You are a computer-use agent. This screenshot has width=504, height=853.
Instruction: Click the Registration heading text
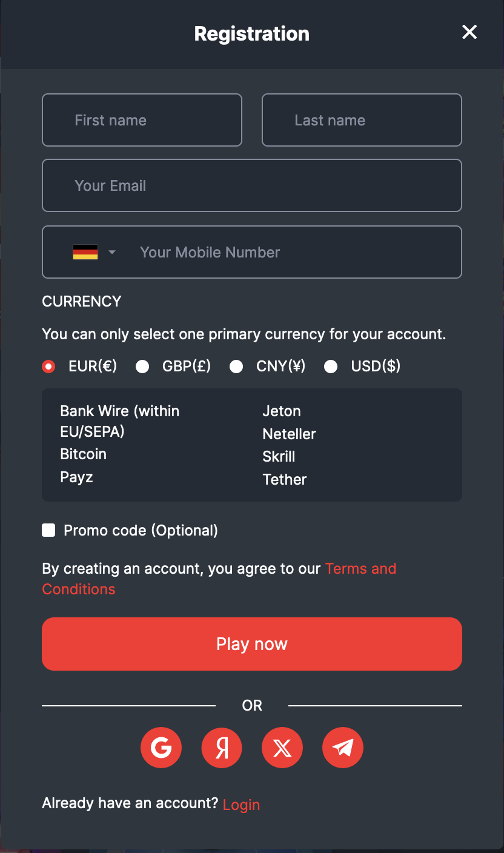[x=252, y=34]
